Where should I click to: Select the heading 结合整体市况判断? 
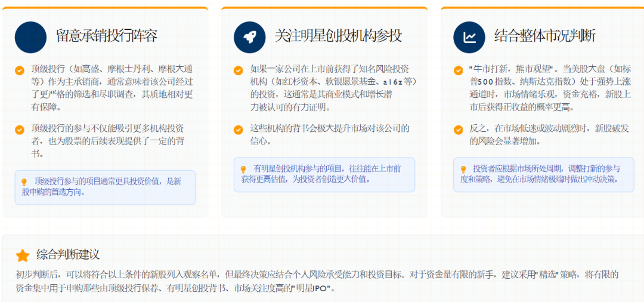click(x=545, y=36)
